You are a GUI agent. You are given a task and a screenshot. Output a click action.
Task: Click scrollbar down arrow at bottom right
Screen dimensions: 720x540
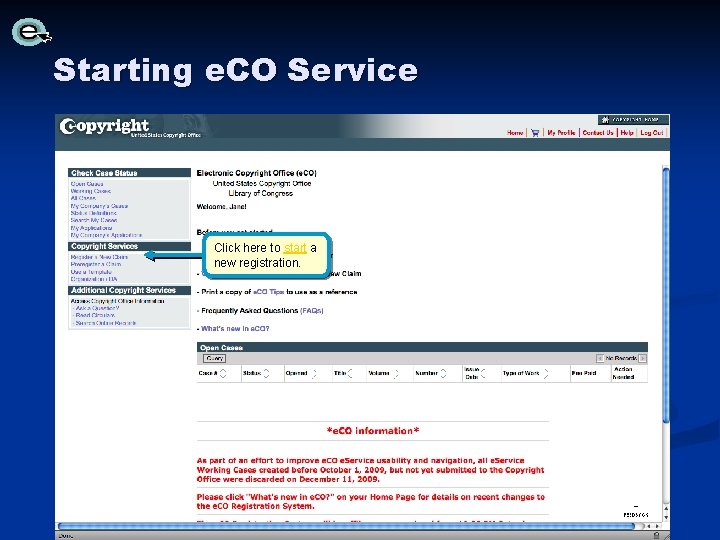(x=666, y=518)
